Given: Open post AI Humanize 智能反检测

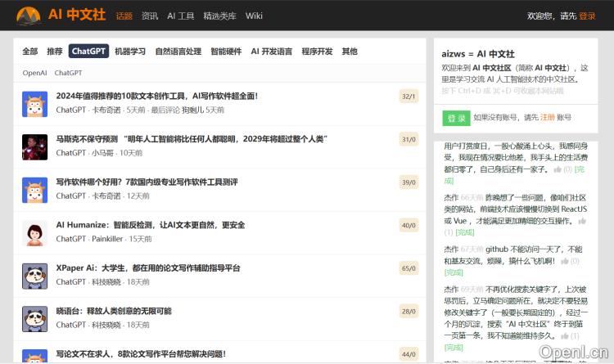Looking at the screenshot, I should coord(151,225).
